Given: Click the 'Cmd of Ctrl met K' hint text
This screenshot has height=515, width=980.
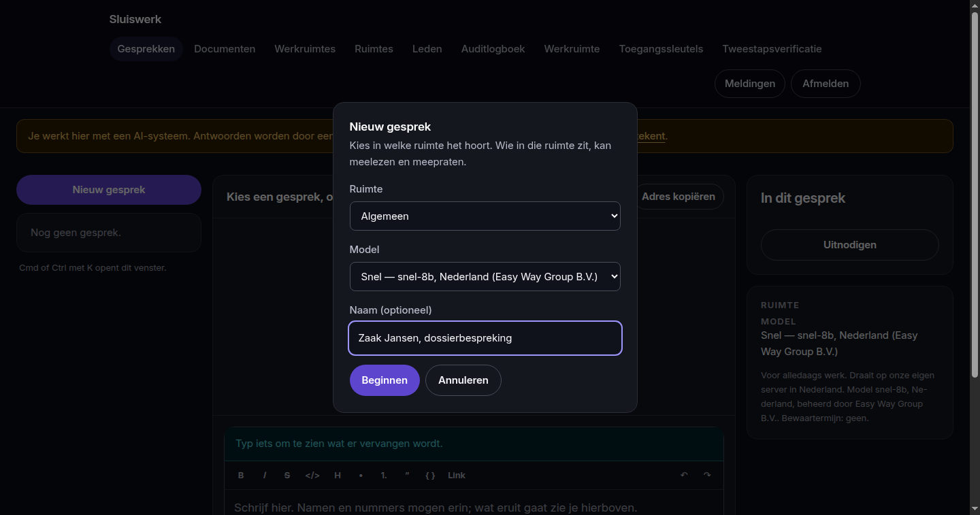Looking at the screenshot, I should (x=93, y=268).
